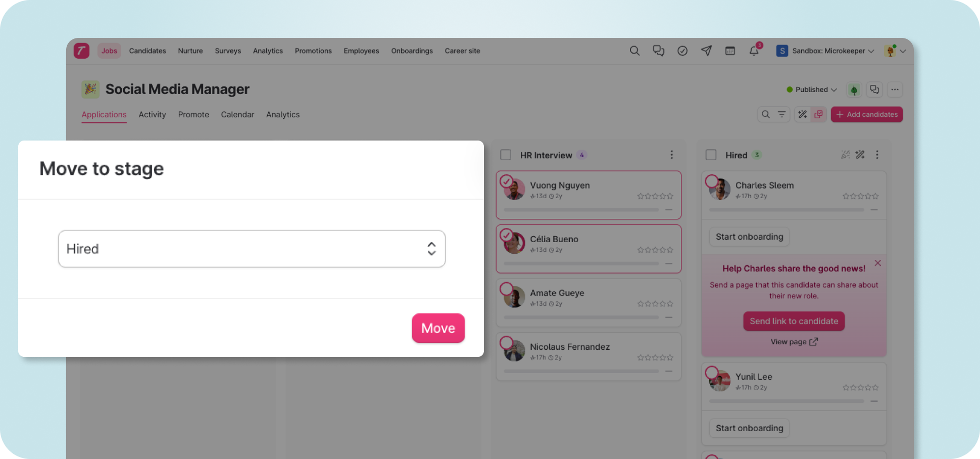Open Employees in top navigation

click(x=361, y=51)
